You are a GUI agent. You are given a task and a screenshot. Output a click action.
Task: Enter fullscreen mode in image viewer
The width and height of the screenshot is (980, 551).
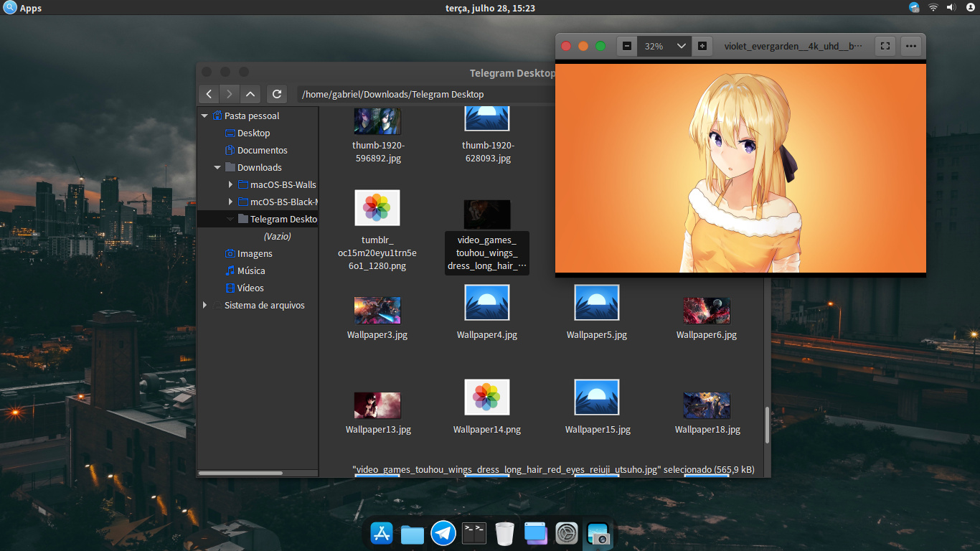(885, 46)
